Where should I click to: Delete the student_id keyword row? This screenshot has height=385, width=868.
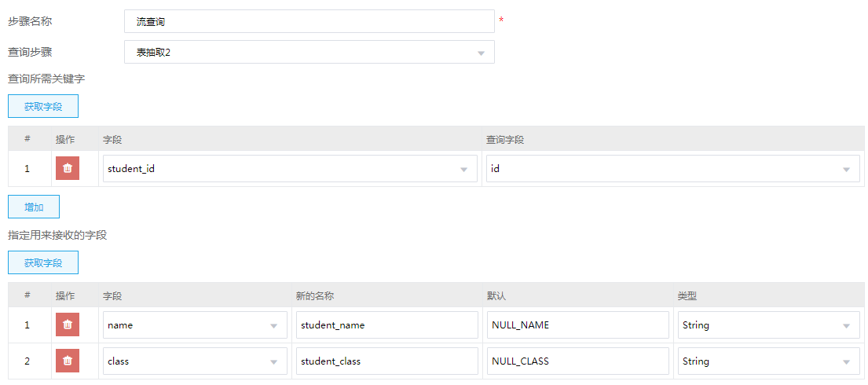[x=68, y=168]
